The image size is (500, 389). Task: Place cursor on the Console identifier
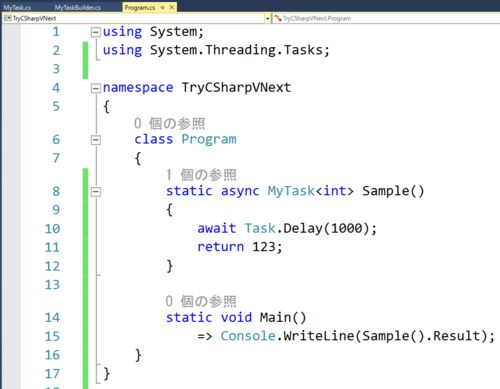click(x=248, y=336)
